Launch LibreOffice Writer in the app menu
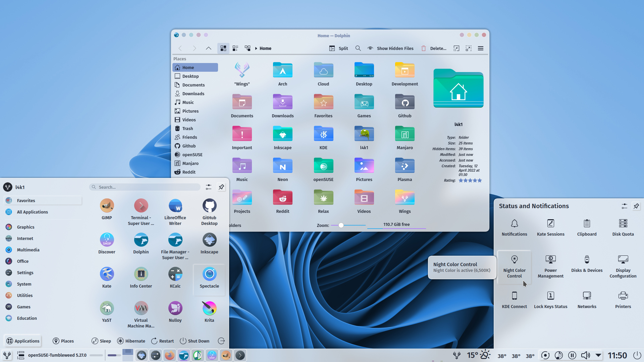 pos(175,212)
